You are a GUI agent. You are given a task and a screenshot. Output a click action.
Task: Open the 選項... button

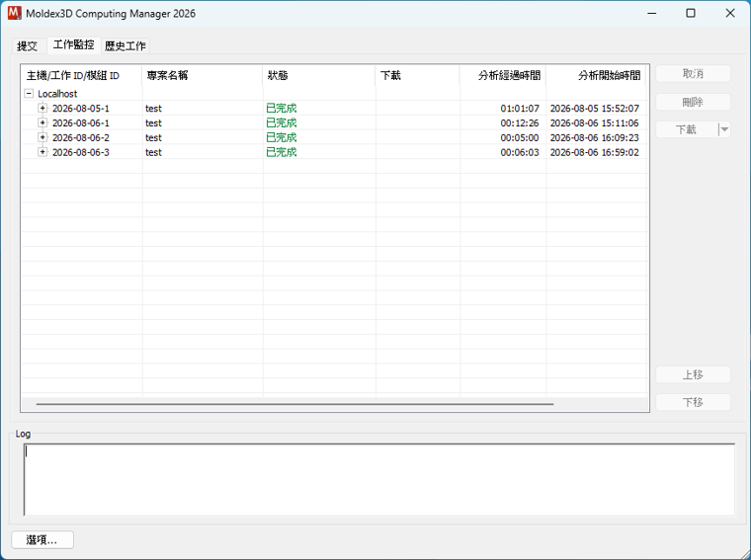(x=42, y=540)
